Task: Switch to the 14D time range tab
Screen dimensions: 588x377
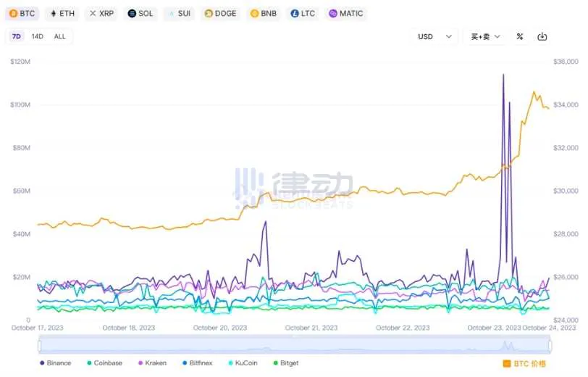Action: pyautogui.click(x=38, y=36)
